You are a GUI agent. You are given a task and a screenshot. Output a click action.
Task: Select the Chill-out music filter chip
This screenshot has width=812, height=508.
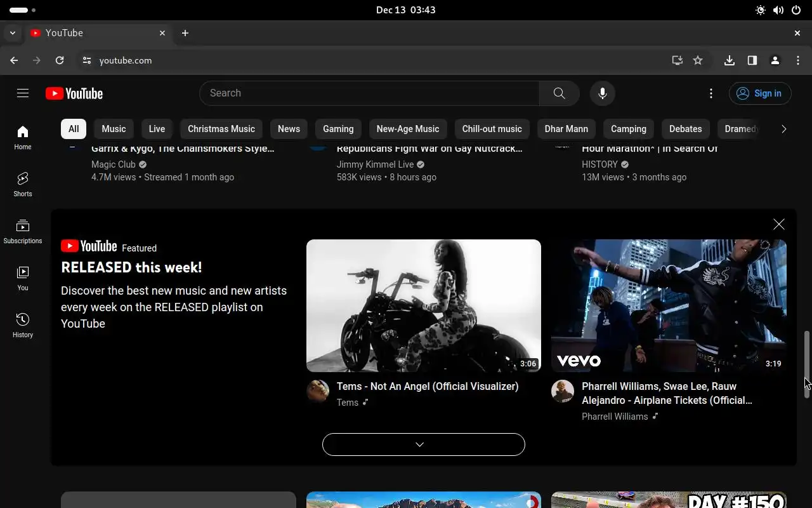(x=492, y=129)
